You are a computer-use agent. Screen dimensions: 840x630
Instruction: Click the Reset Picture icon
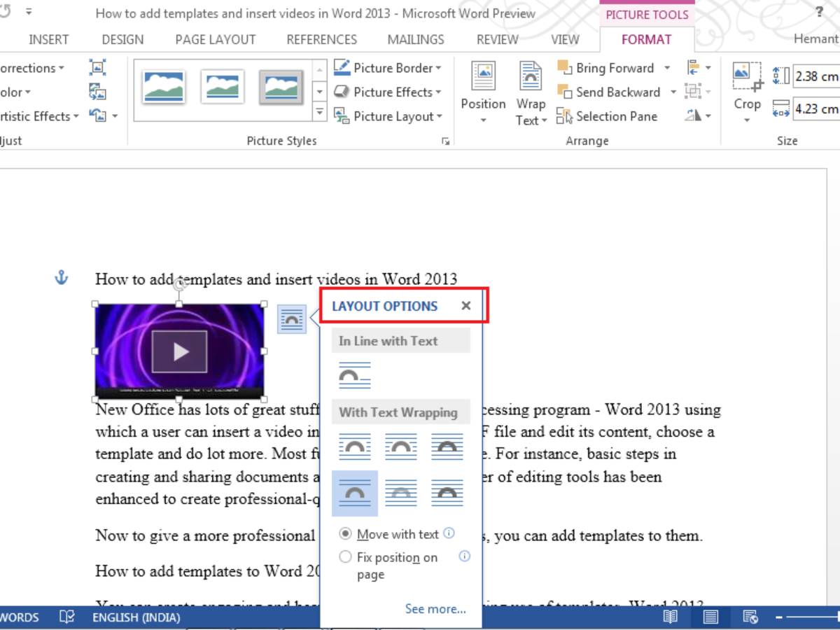(x=97, y=115)
